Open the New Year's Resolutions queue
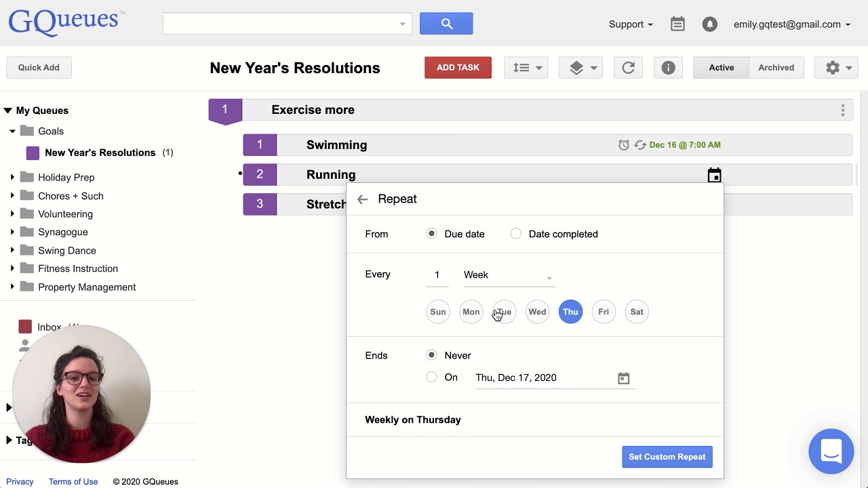The image size is (868, 488). (100, 153)
